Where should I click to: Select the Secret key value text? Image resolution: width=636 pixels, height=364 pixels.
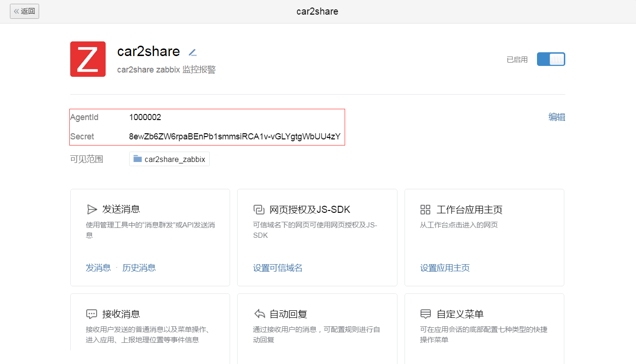pyautogui.click(x=234, y=137)
